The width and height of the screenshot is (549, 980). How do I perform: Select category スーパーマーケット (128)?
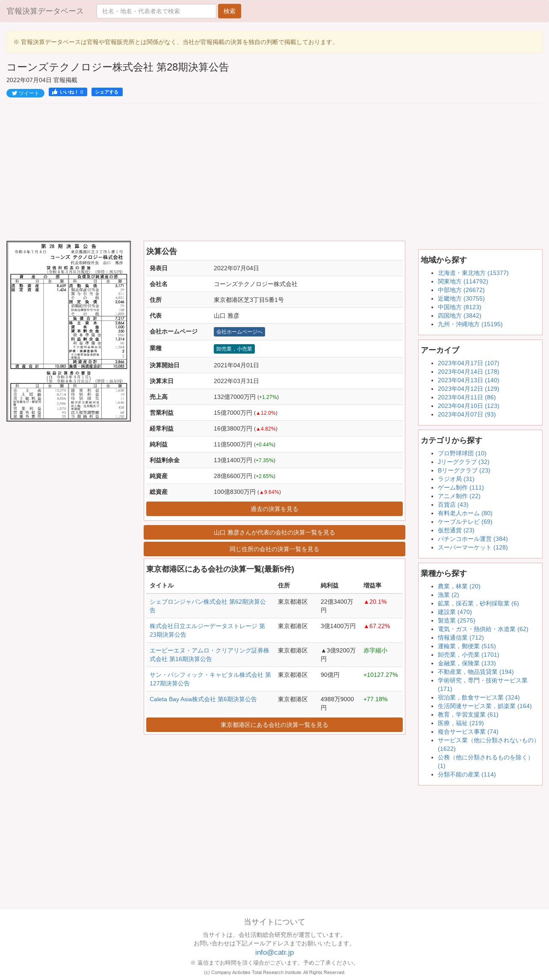coord(472,547)
